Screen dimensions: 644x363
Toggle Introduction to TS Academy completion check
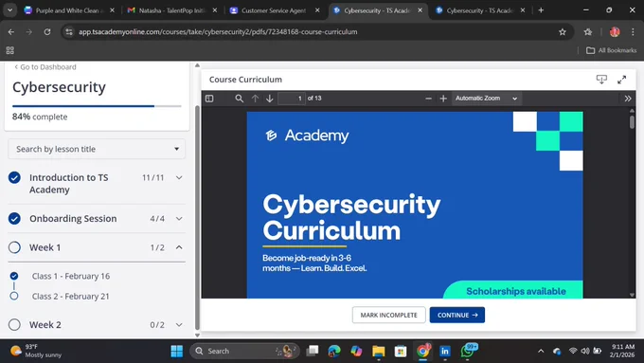point(14,177)
